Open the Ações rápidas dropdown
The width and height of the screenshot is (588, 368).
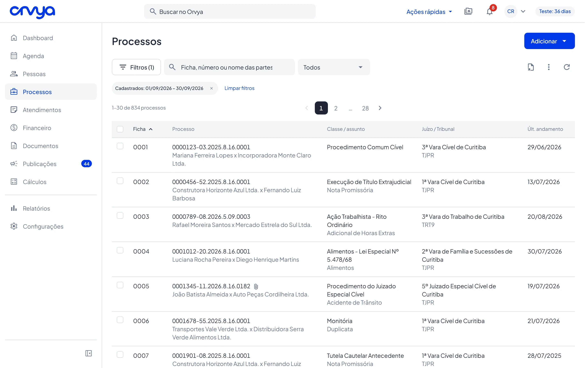coord(429,12)
